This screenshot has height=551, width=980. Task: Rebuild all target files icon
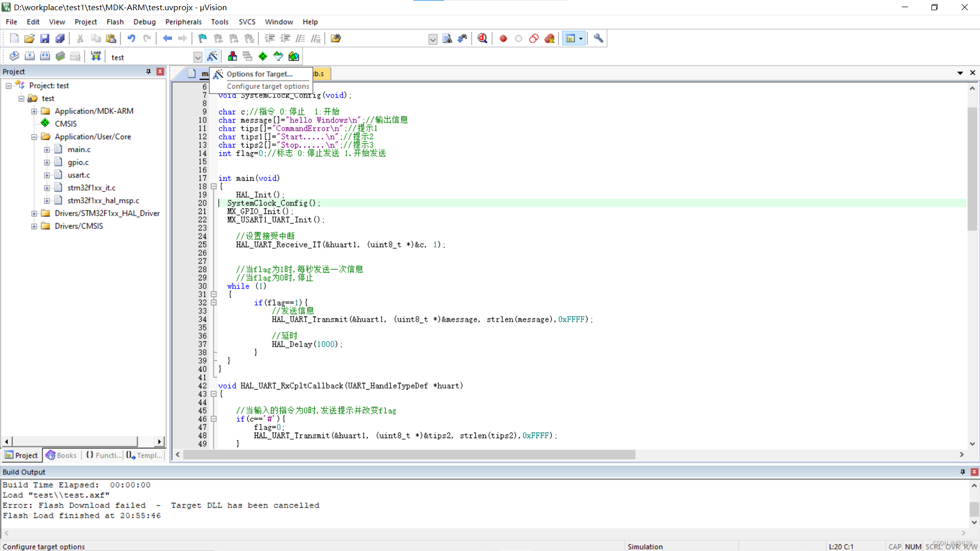tap(45, 56)
